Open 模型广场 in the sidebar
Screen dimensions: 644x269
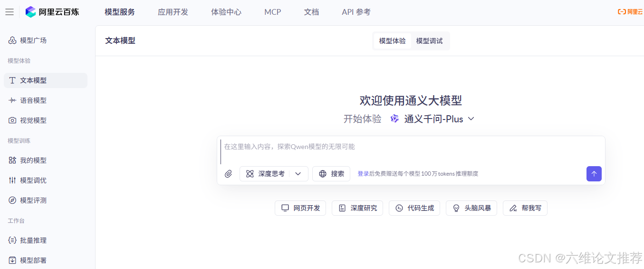[x=46, y=40]
